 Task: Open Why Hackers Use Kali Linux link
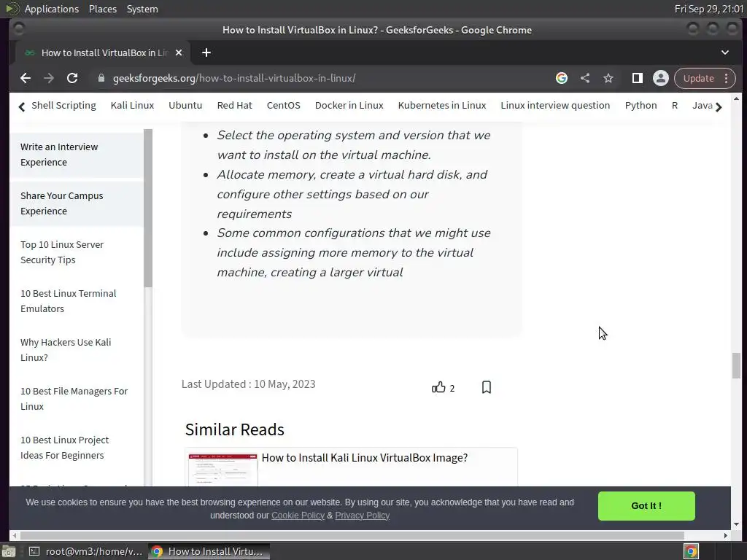(x=66, y=349)
